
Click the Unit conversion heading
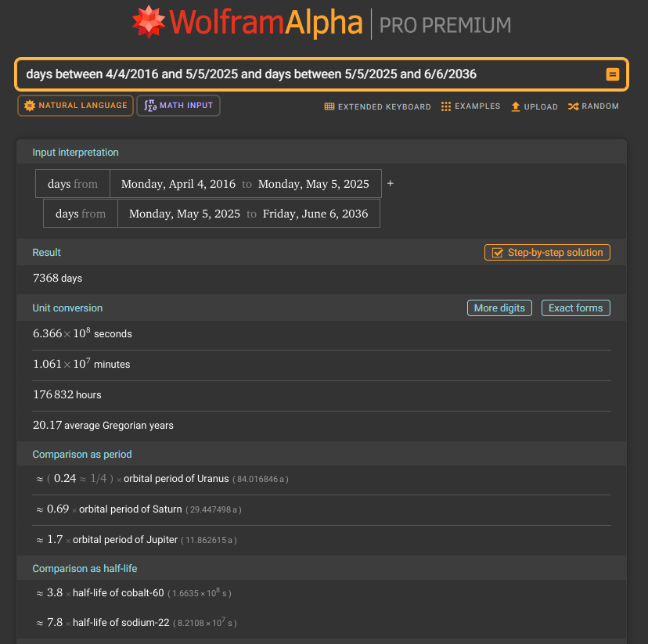(67, 308)
